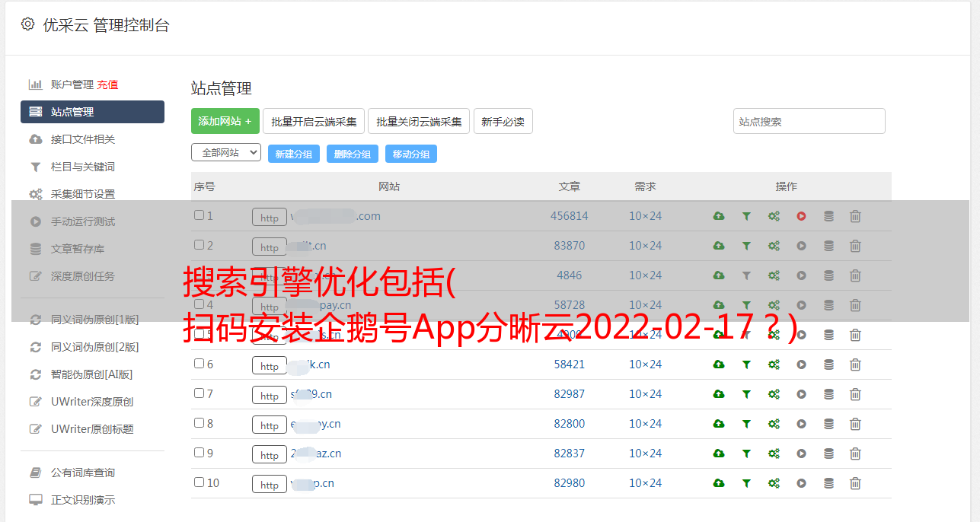Click article count 58421

(x=570, y=364)
